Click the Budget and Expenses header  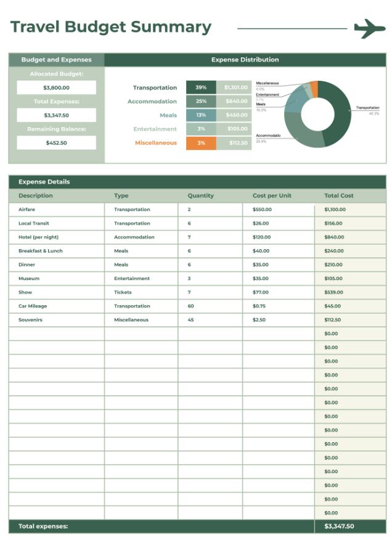coord(57,60)
